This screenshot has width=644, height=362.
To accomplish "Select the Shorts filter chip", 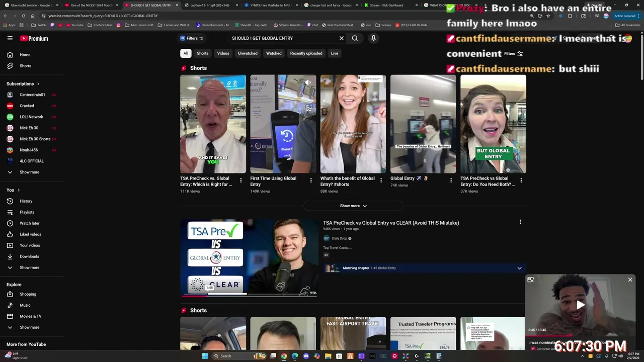I will [x=203, y=53].
